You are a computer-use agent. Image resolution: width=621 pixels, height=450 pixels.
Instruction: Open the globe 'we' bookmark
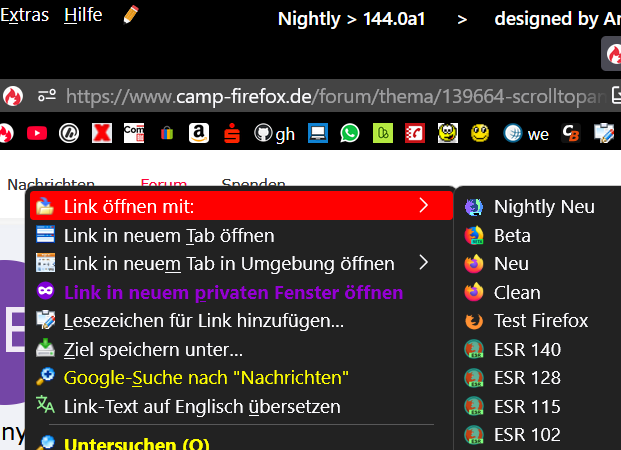point(526,133)
